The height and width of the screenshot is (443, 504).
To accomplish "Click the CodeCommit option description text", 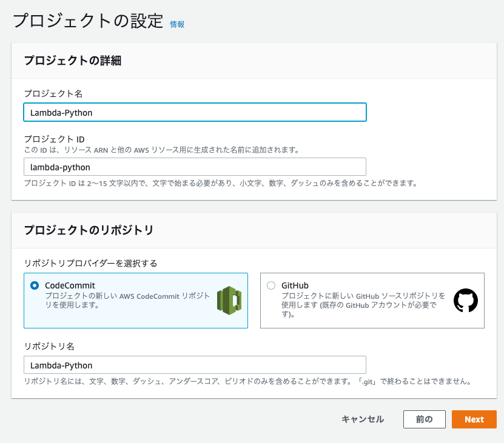I will click(127, 301).
